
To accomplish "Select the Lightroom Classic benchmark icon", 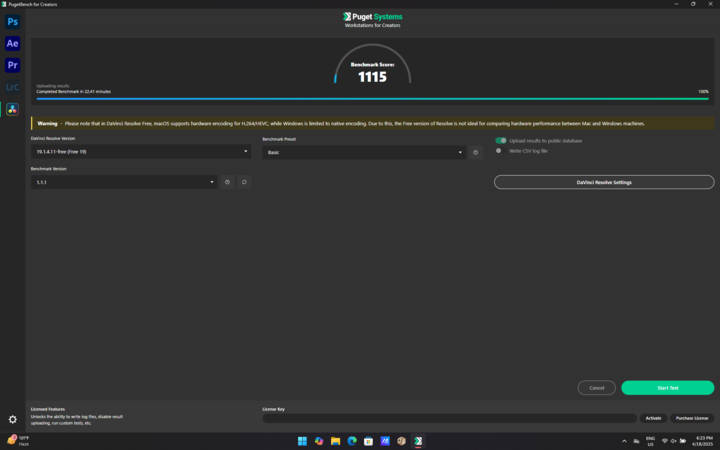I will (12, 87).
